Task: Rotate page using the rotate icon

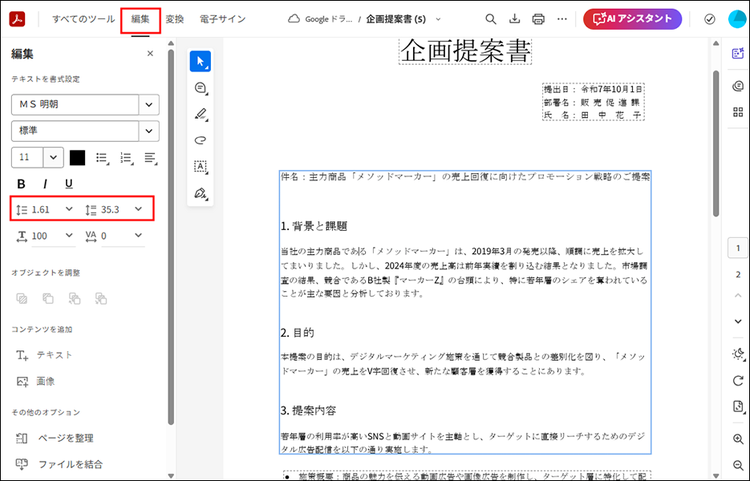Action: click(x=738, y=380)
